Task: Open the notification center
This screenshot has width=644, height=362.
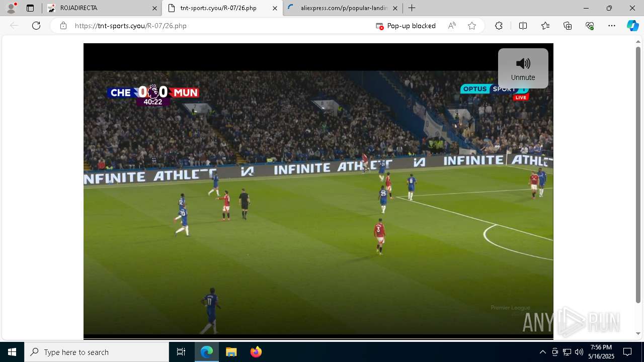Action: pos(627,352)
